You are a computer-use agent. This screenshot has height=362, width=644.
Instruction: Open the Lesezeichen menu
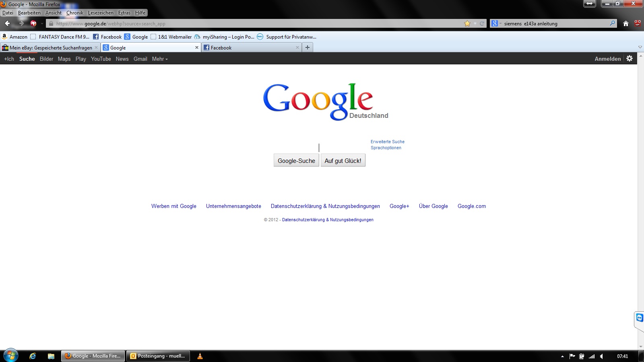101,13
